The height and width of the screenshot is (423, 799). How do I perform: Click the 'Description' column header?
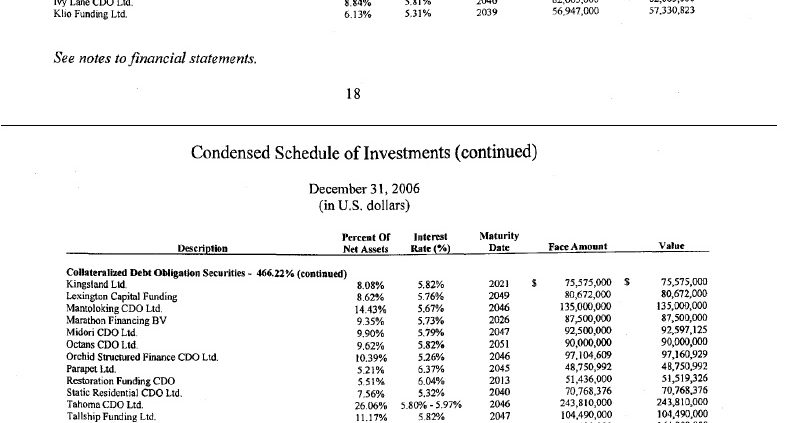pyautogui.click(x=203, y=247)
